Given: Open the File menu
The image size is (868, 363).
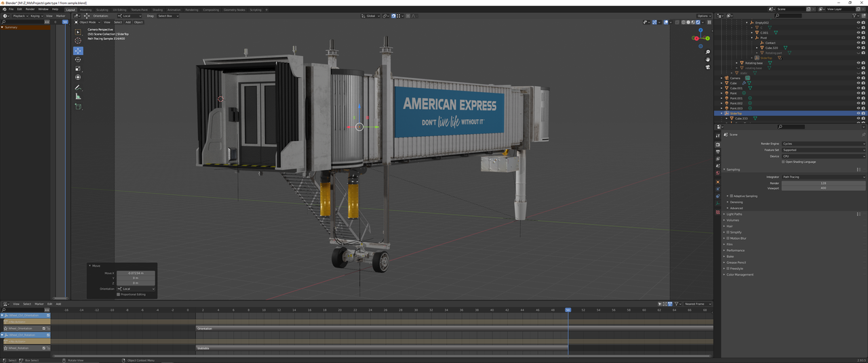Looking at the screenshot, I should tap(12, 9).
